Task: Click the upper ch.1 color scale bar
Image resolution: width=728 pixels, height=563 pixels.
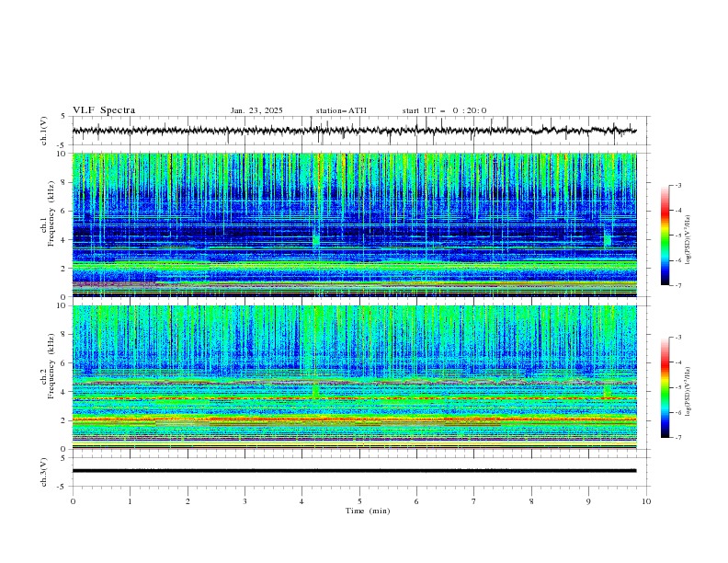Action: coord(665,236)
